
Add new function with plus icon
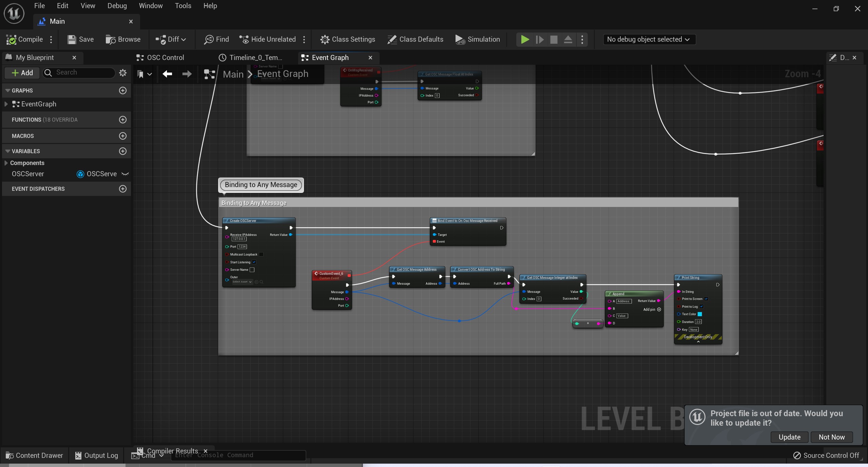coord(123,120)
